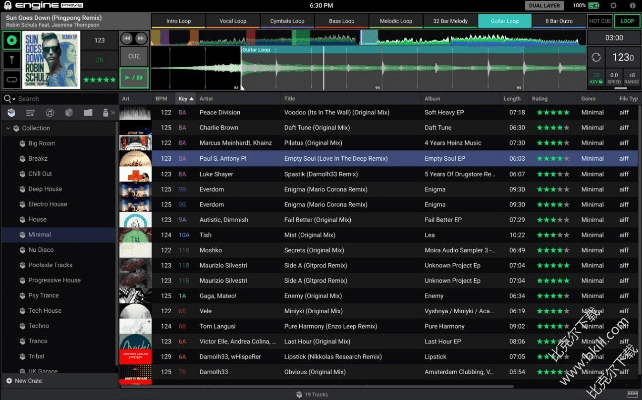
Task: Click the vinyl record icon on deck
Action: tap(12, 40)
